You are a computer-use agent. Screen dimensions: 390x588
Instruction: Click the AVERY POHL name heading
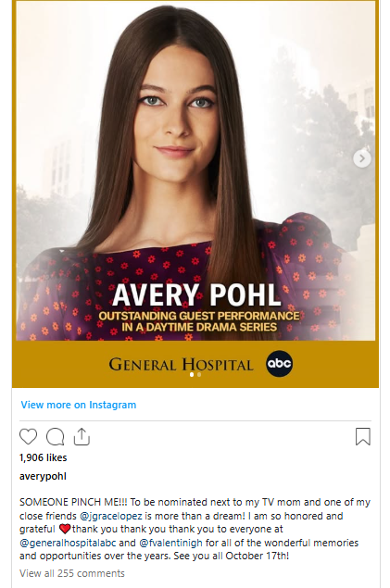pos(196,295)
